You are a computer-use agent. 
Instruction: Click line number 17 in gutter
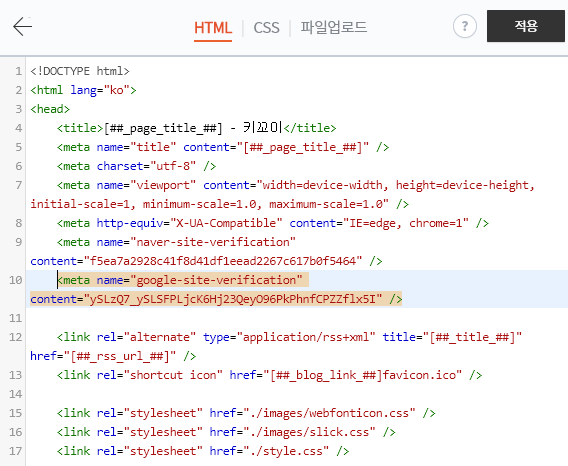click(x=16, y=451)
